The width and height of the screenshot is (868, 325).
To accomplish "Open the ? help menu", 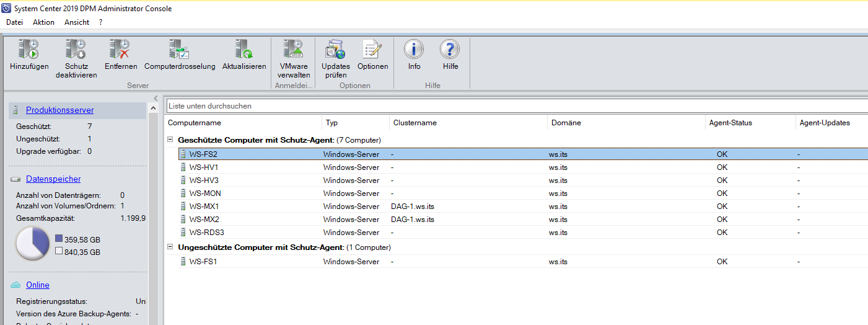I will tap(101, 22).
